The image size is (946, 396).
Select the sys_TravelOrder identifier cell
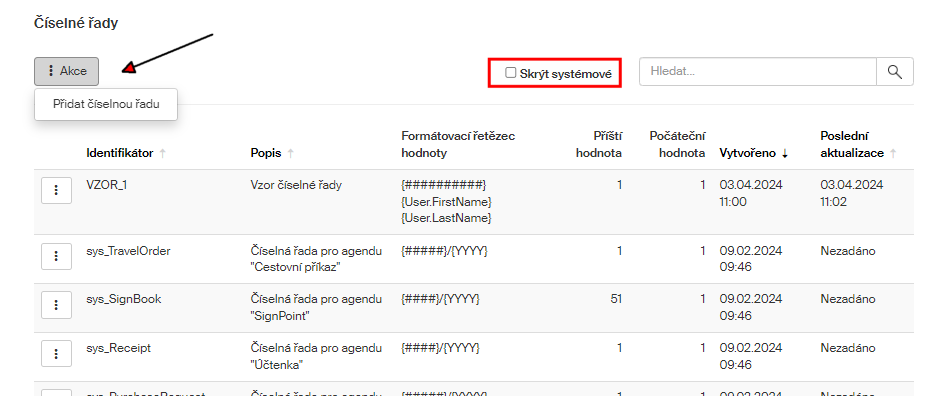129,251
